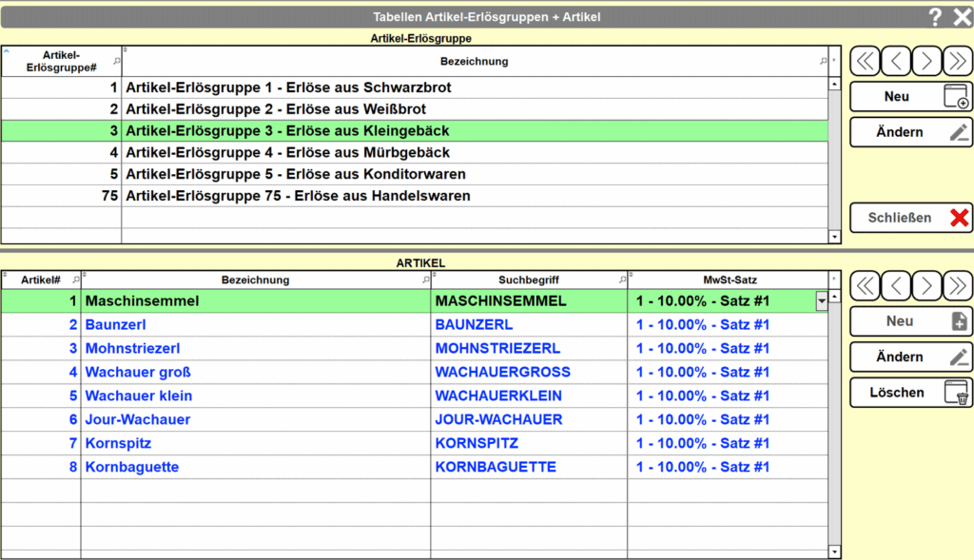Create new Artikel with Neu button

[911, 321]
